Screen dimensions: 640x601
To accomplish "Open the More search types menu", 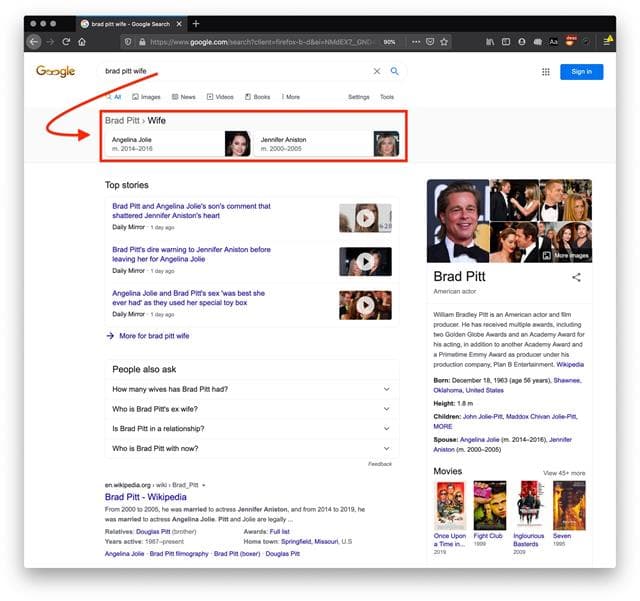I will pos(291,97).
